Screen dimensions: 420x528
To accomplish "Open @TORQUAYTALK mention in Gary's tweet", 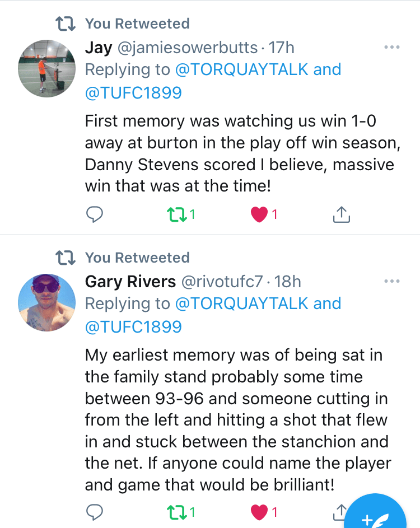I will point(242,303).
